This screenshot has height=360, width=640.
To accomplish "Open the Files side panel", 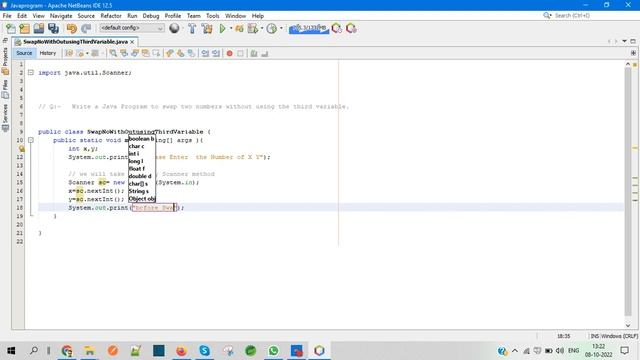I will [x=5, y=89].
